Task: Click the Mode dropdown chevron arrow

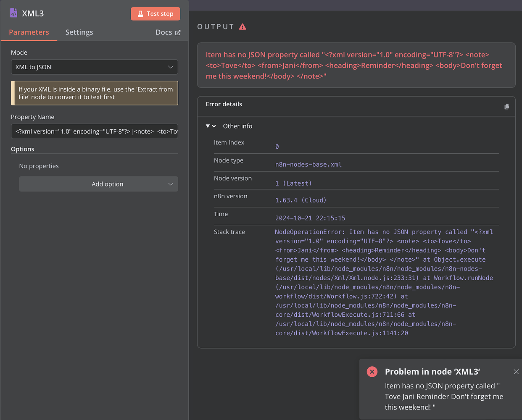Action: (171, 67)
